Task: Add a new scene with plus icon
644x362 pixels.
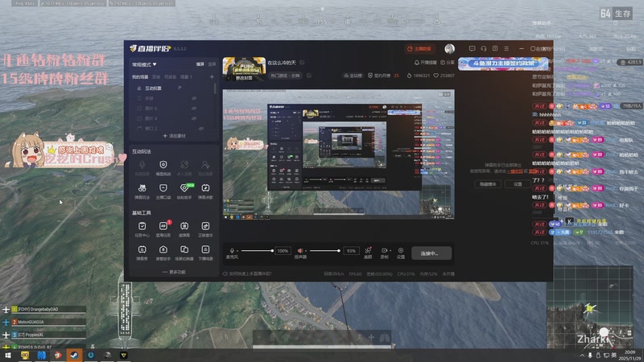Action: [x=212, y=76]
